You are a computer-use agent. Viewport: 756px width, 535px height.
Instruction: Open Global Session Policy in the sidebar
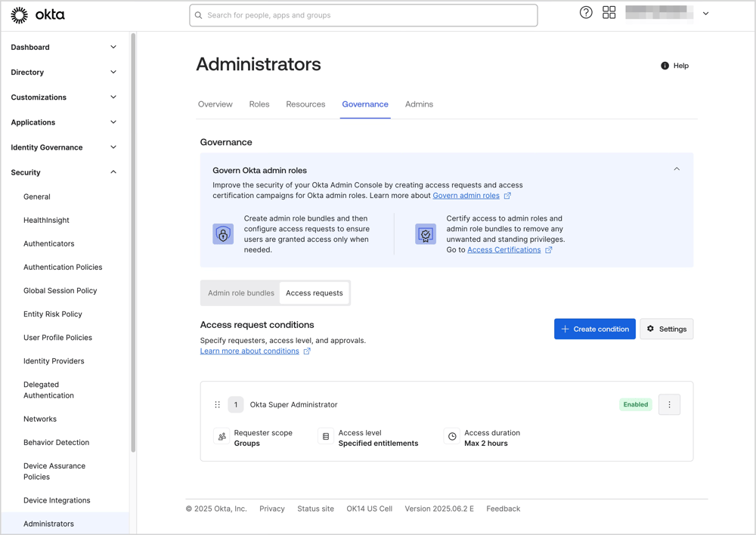60,291
